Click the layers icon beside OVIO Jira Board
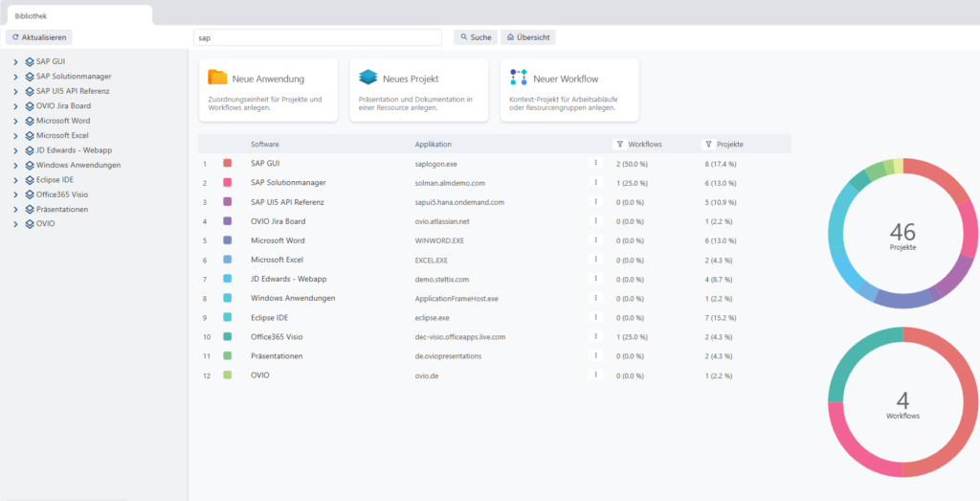Screen dimensions: 980x501 tap(30, 105)
